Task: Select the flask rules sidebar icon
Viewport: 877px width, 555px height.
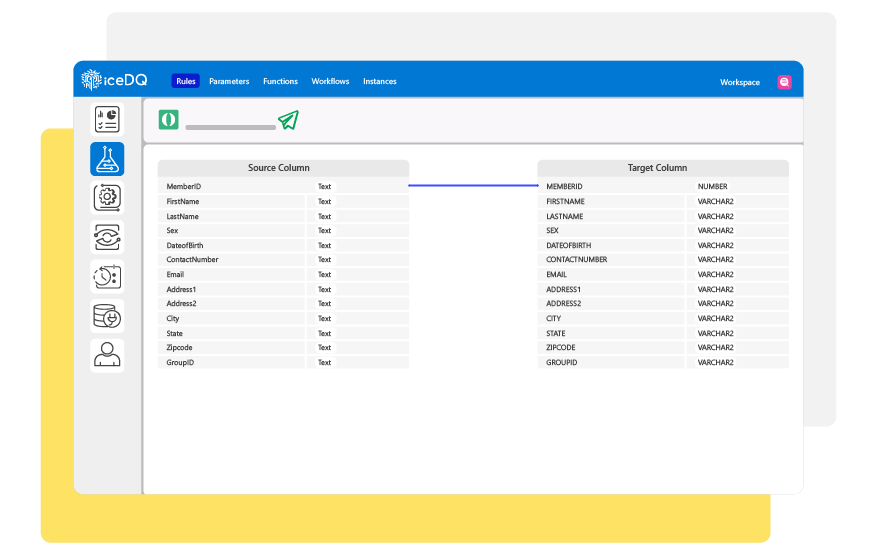Action: pos(107,159)
